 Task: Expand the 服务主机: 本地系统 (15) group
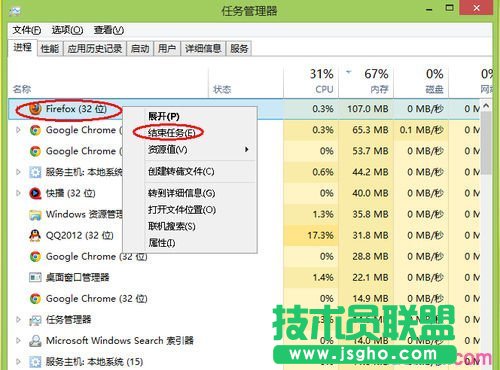coord(18,362)
